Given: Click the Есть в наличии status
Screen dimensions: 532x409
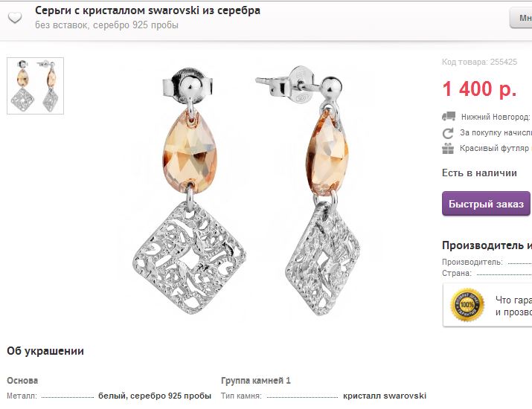Looking at the screenshot, I should click(x=479, y=173).
